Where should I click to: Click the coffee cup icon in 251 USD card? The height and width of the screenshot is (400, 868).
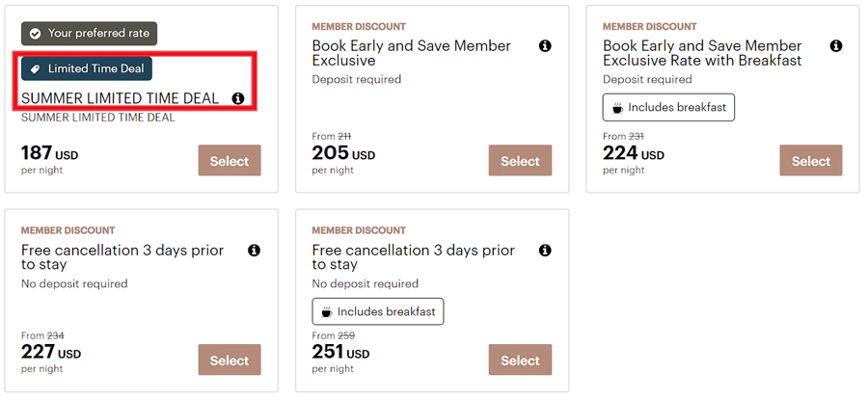[327, 312]
